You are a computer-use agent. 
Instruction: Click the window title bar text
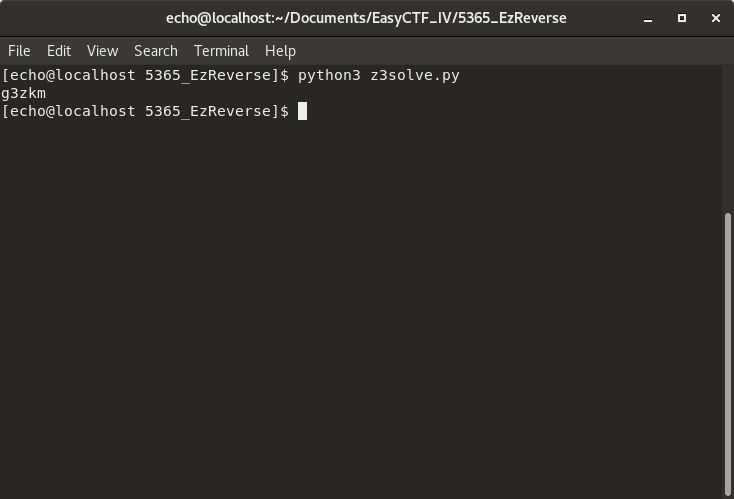click(x=366, y=18)
